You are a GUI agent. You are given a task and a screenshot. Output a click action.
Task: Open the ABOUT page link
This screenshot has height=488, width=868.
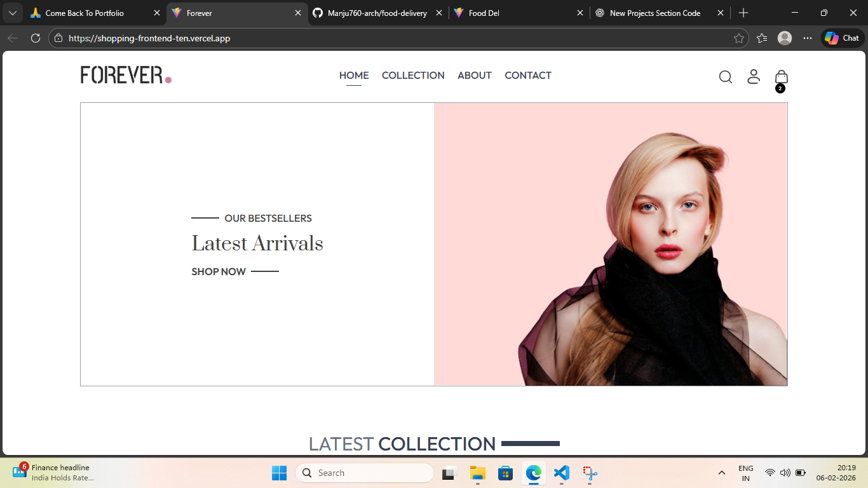click(474, 75)
